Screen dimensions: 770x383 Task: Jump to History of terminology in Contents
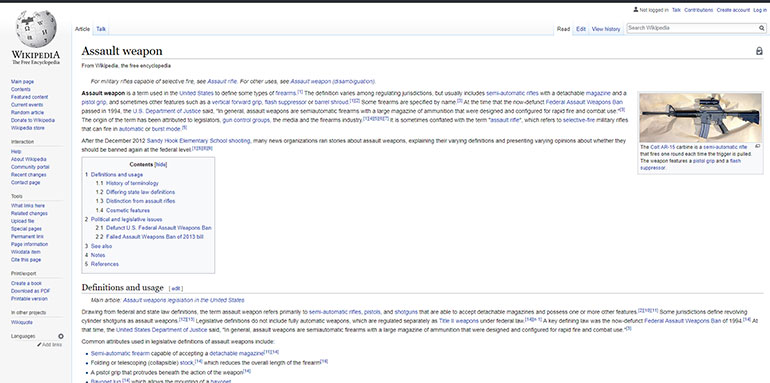tap(132, 183)
